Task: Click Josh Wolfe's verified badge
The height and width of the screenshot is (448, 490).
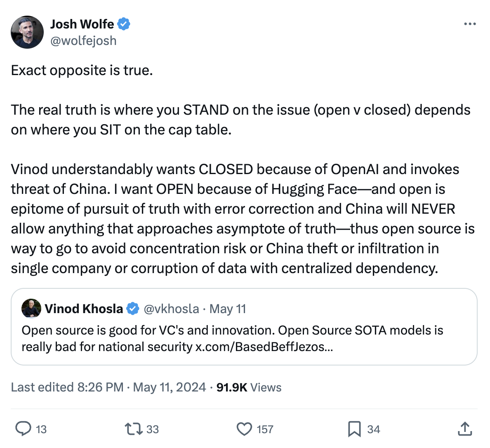Action: 124,24
